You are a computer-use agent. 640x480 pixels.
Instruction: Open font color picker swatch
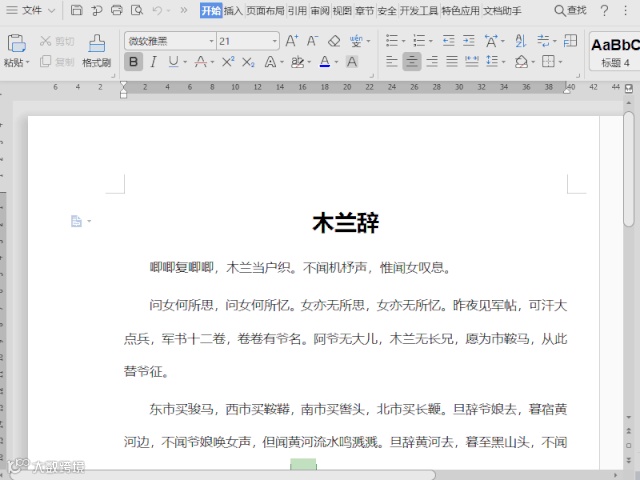coord(325,62)
